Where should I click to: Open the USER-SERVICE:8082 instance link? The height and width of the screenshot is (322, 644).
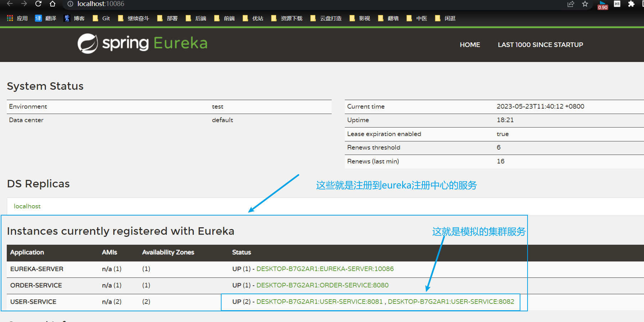tap(451, 302)
